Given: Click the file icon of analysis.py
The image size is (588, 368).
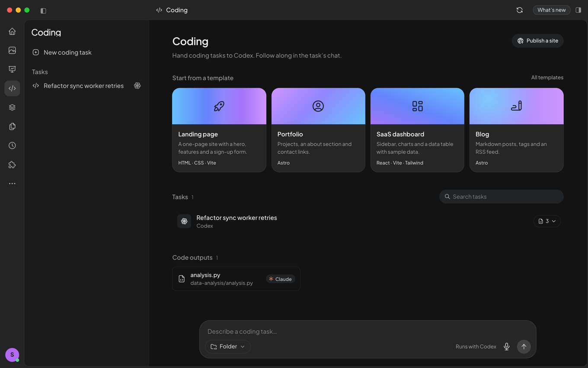Looking at the screenshot, I should [x=182, y=279].
